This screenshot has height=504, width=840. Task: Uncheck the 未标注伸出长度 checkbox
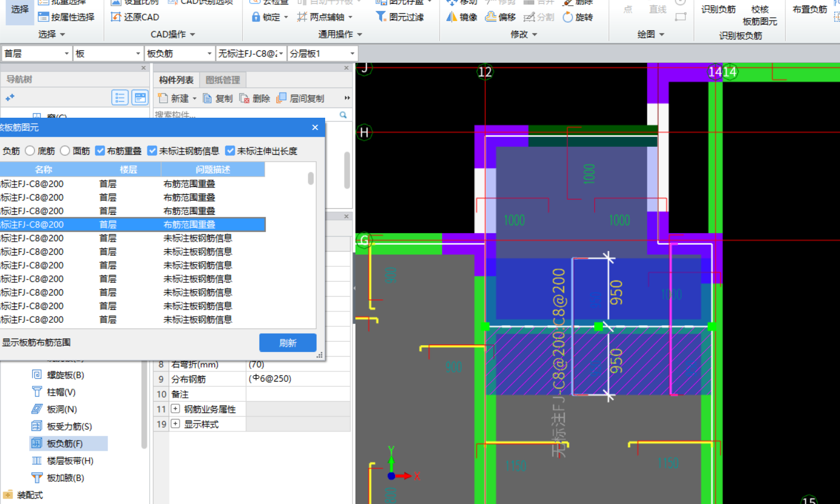(x=230, y=151)
